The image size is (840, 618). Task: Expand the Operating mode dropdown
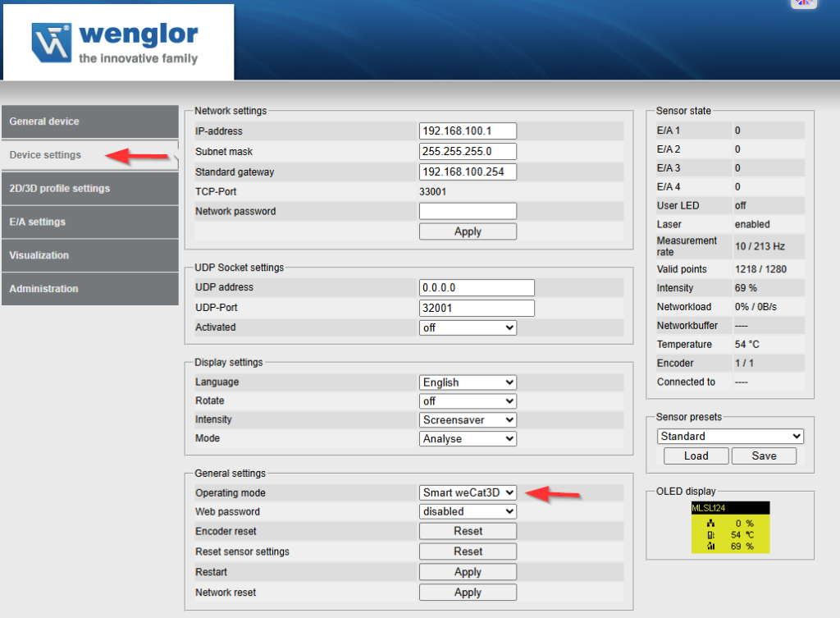pyautogui.click(x=468, y=492)
